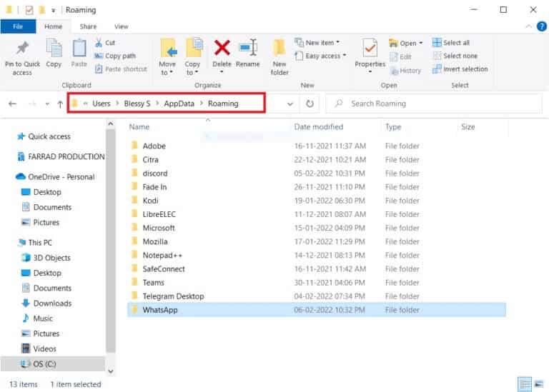
Task: Expand the address bar history dropdown
Action: click(290, 104)
